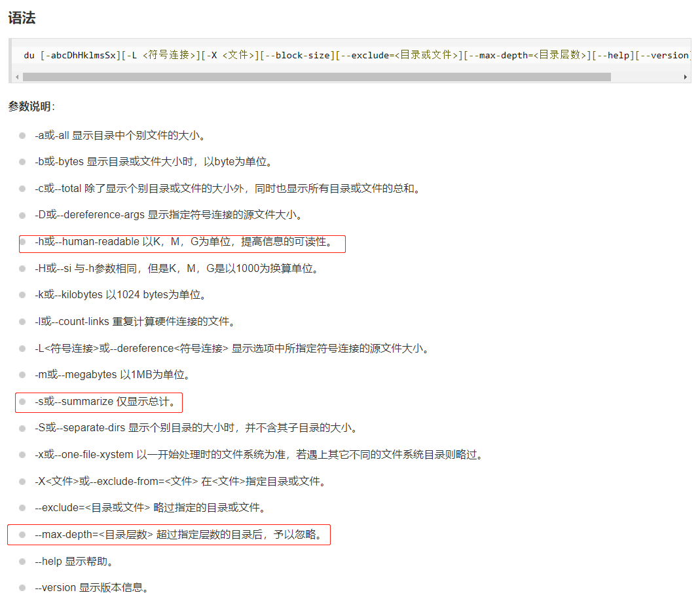Click the -b或-bytes option line
The width and height of the screenshot is (700, 597).
pyautogui.click(x=154, y=162)
